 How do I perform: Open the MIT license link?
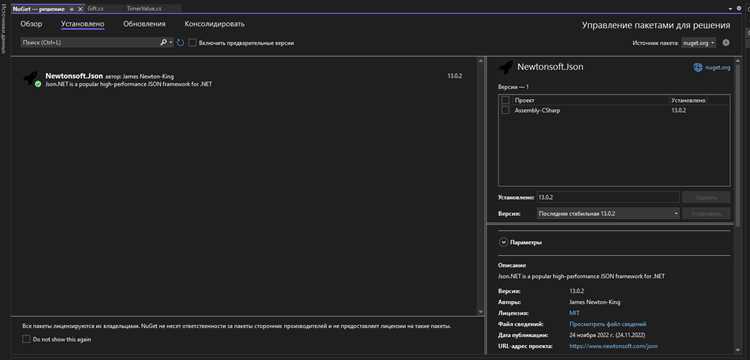[574, 313]
